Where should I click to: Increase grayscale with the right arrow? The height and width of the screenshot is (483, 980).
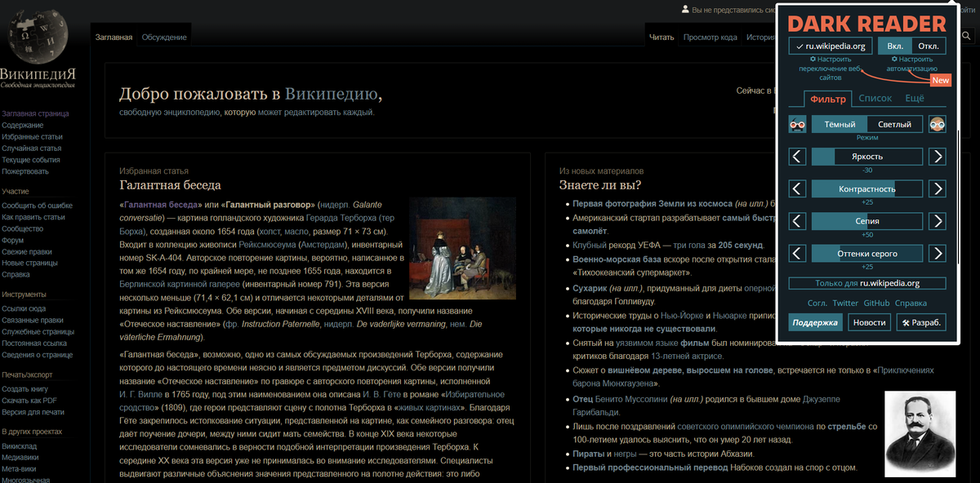pos(938,254)
